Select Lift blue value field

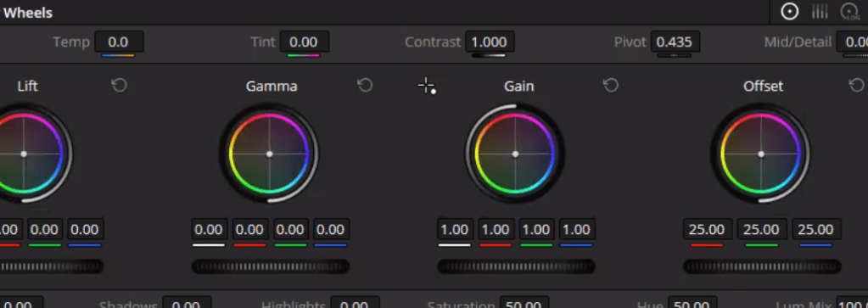click(85, 229)
